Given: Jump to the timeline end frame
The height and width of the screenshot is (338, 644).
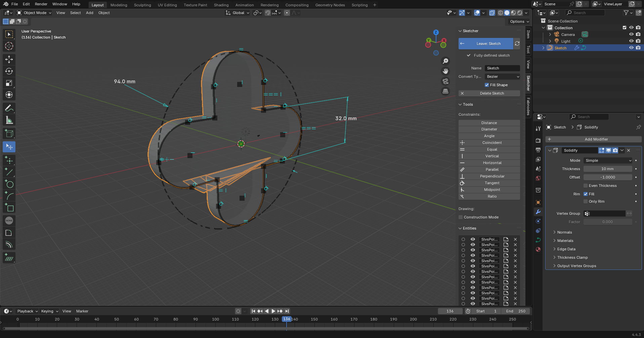Looking at the screenshot, I should pyautogui.click(x=287, y=311).
